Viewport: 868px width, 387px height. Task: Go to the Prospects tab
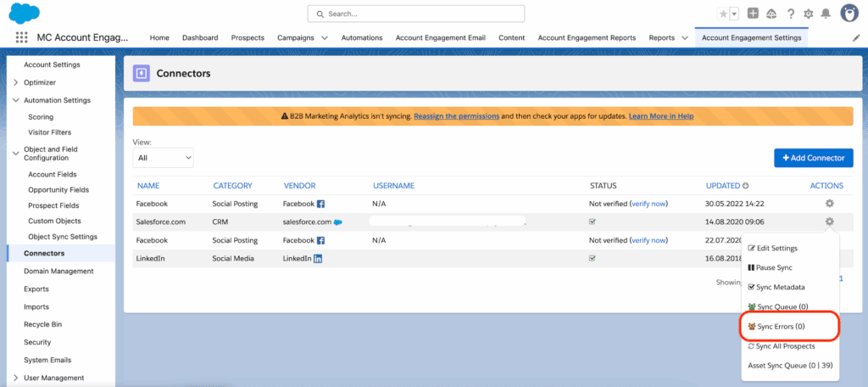(248, 37)
